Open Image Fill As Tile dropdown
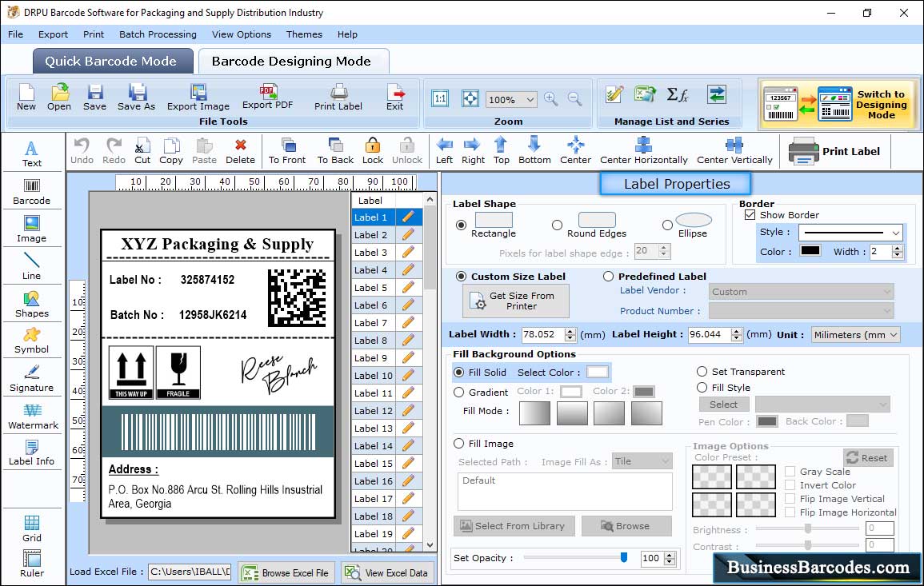The width and height of the screenshot is (924, 586). [x=642, y=461]
